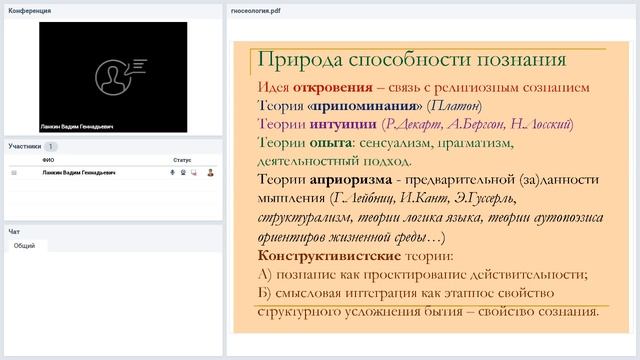Screen dimensions: 640x360
Task: Click the slide line starting with 'А) познание'
Action: pyautogui.click(x=422, y=274)
